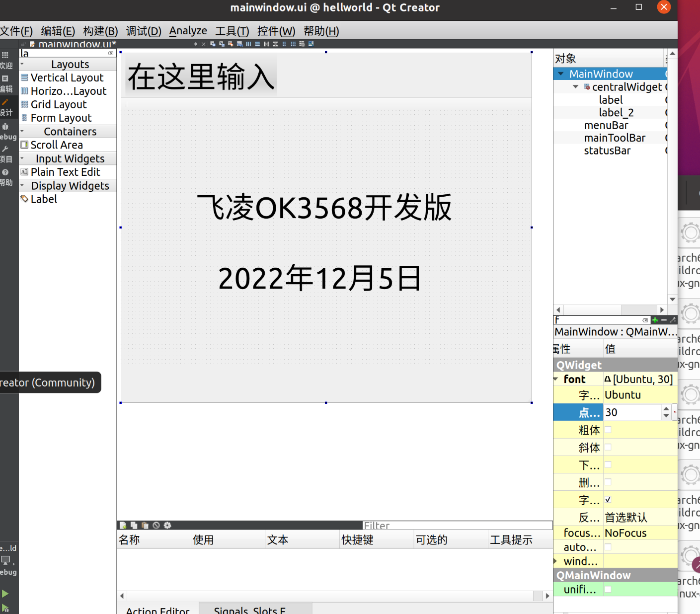Click the green Run button
This screenshot has width=700, height=614.
(5, 594)
